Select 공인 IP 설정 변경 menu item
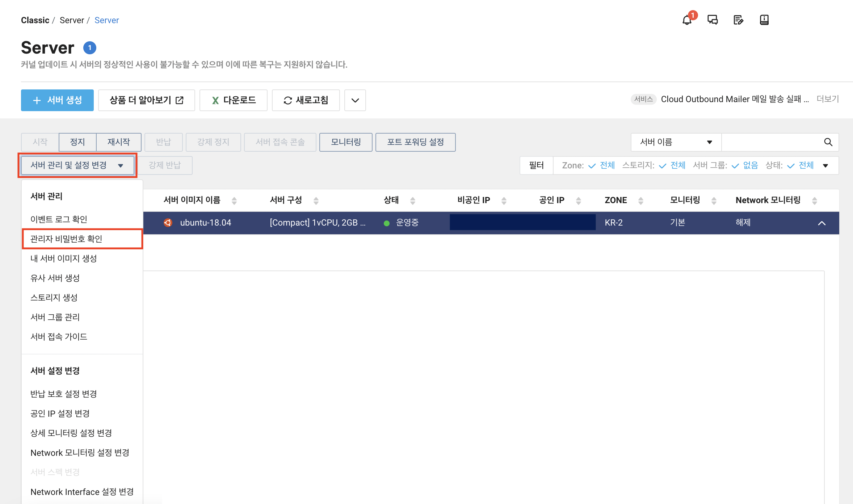The width and height of the screenshot is (853, 504). tap(60, 413)
